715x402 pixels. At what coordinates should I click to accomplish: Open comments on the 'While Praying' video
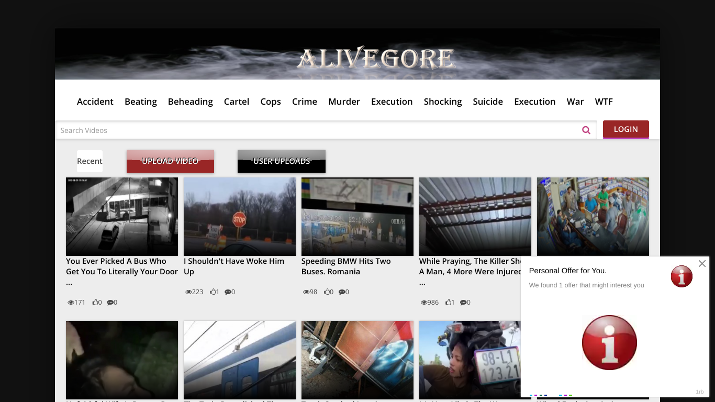[x=463, y=302]
